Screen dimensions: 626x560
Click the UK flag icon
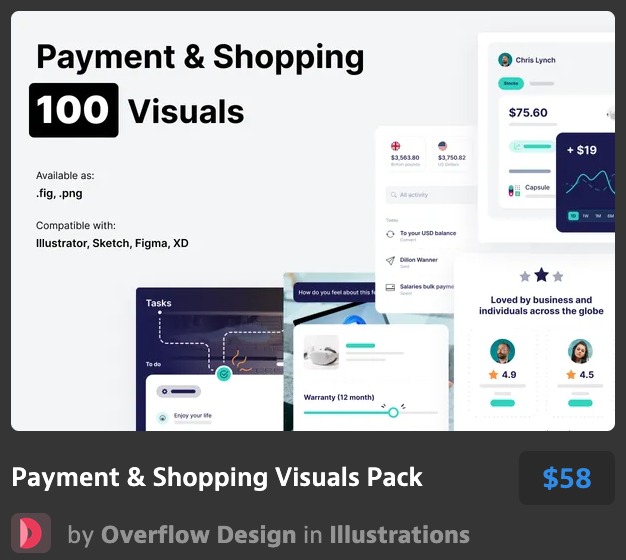pos(396,145)
